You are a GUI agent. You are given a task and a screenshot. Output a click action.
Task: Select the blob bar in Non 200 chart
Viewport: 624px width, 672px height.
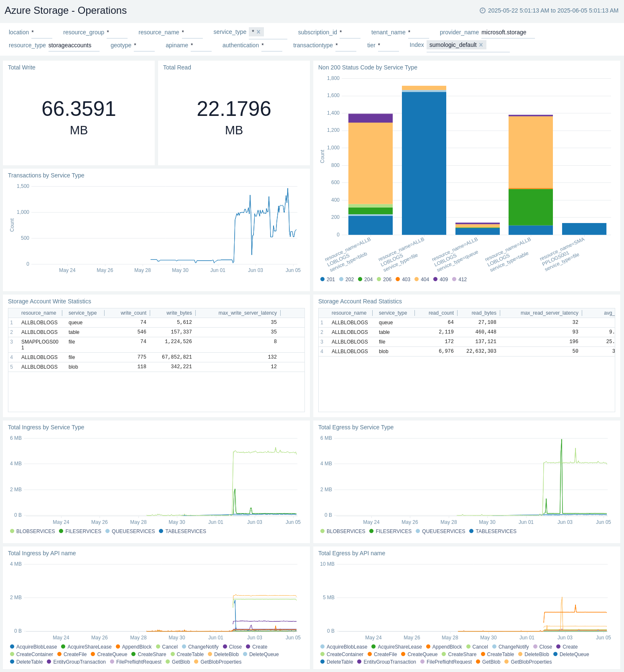click(371, 174)
